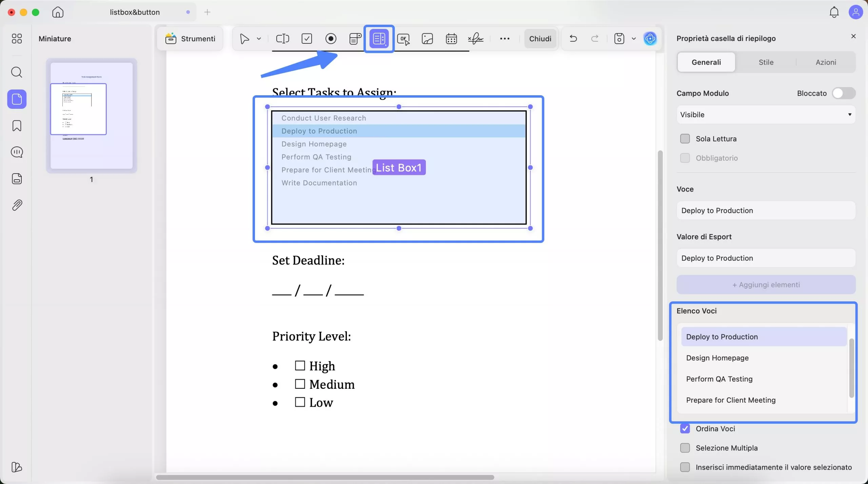Click the document vertical scrollbar

tap(660, 246)
